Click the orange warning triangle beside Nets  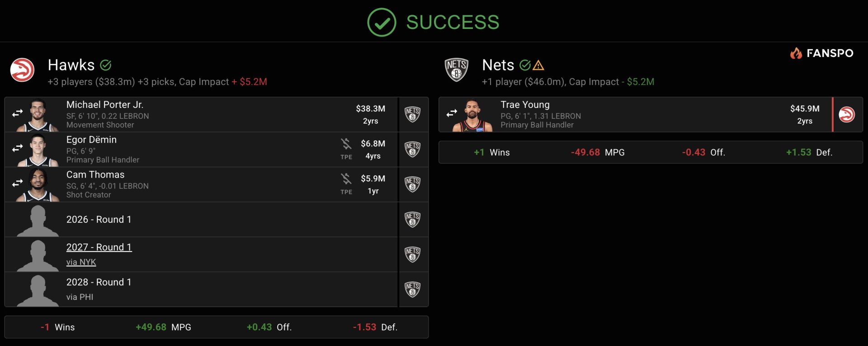pos(538,66)
